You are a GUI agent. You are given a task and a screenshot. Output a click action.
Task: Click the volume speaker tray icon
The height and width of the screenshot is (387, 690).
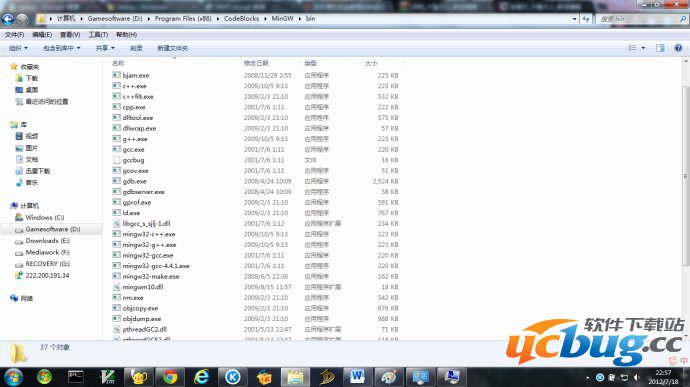coord(636,377)
